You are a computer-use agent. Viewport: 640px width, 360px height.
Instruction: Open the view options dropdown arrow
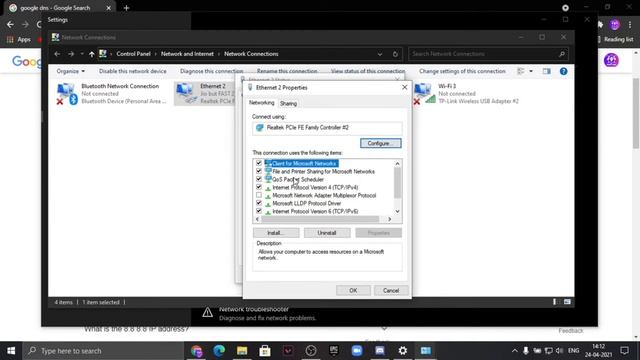coord(531,71)
